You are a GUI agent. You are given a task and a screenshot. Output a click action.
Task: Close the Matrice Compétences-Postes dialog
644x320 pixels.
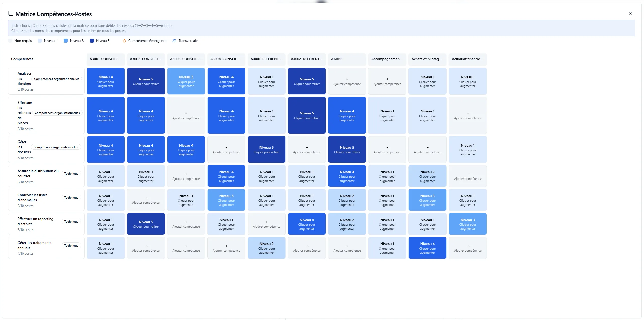tap(630, 14)
